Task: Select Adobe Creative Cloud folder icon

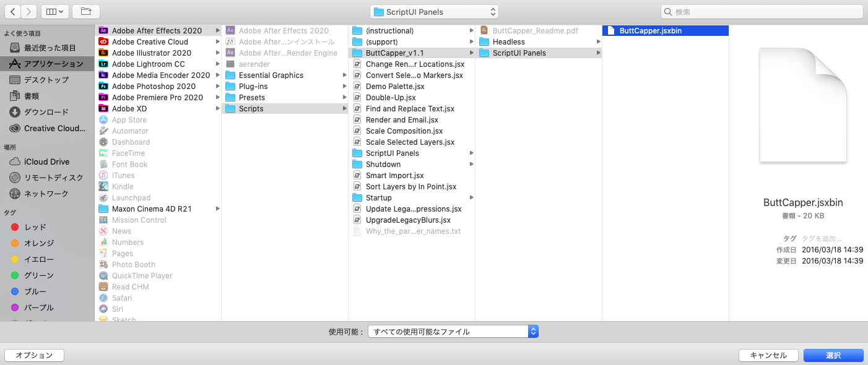Action: point(104,41)
